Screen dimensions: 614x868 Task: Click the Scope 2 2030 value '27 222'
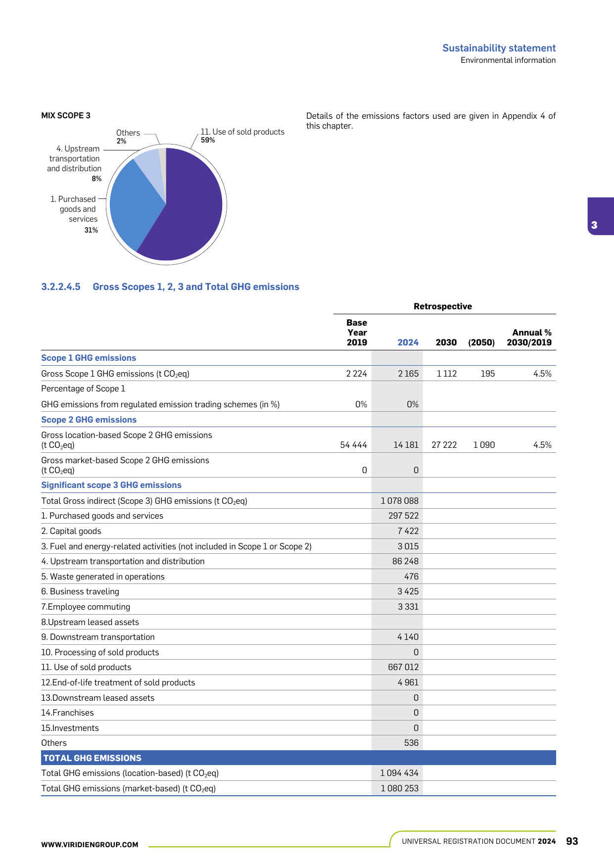(x=444, y=445)
